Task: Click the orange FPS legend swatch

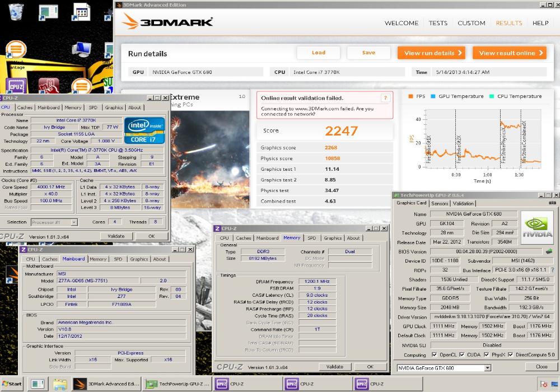Action: (410, 96)
